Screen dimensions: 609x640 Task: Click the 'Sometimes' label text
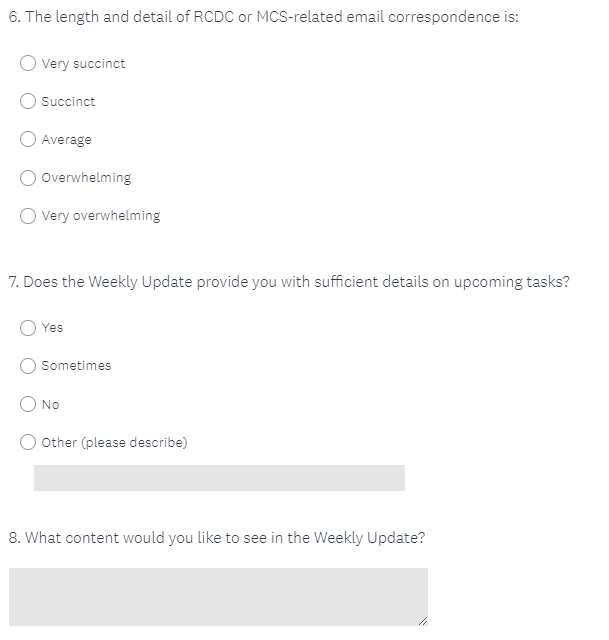click(76, 366)
